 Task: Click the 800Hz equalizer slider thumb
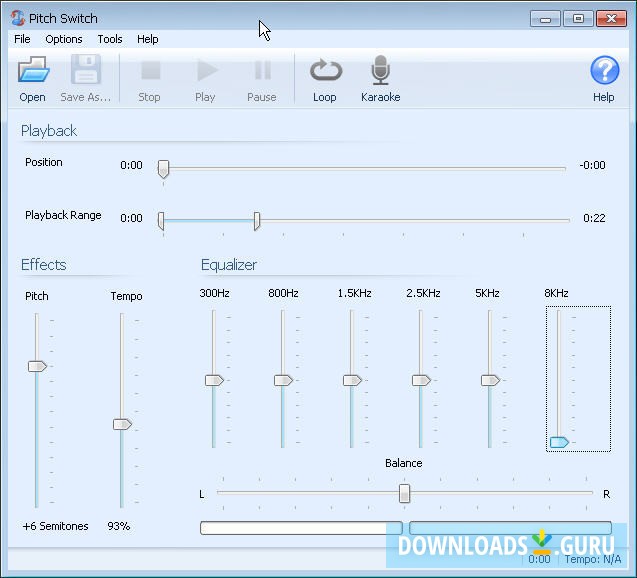284,381
